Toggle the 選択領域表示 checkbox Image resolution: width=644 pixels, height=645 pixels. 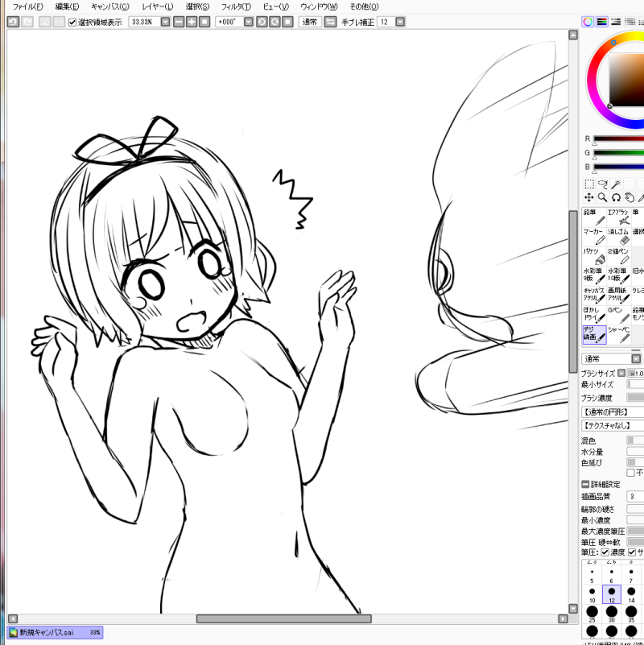pos(72,23)
